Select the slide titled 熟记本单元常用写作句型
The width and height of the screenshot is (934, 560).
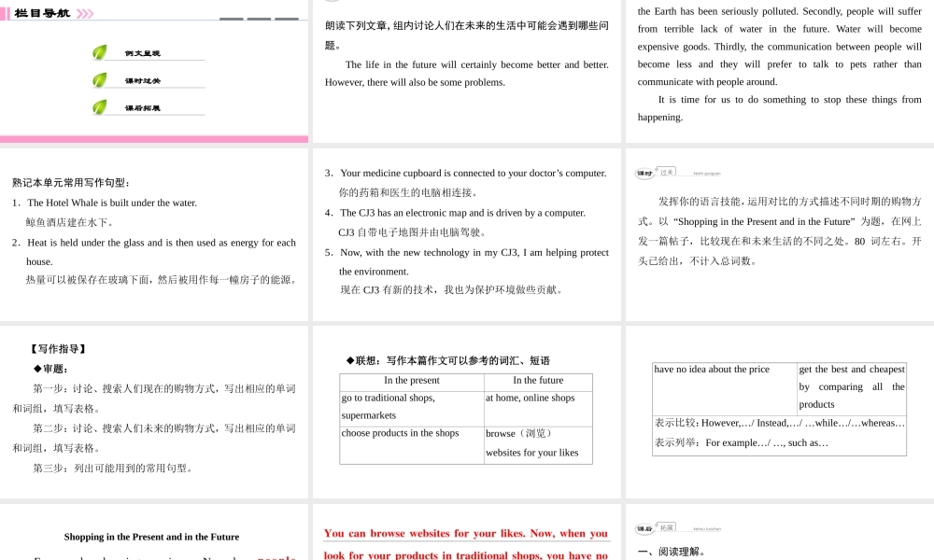click(154, 235)
